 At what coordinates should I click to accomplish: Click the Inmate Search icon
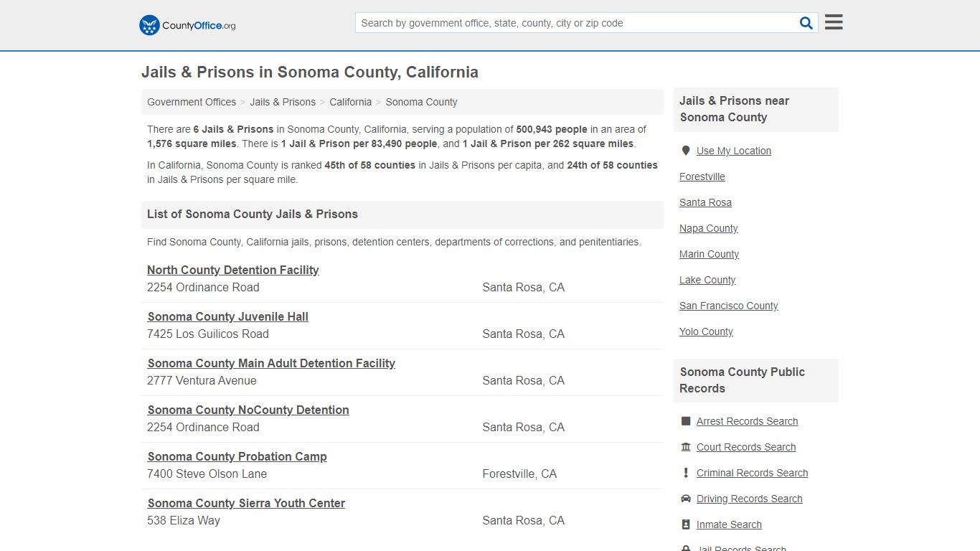686,524
